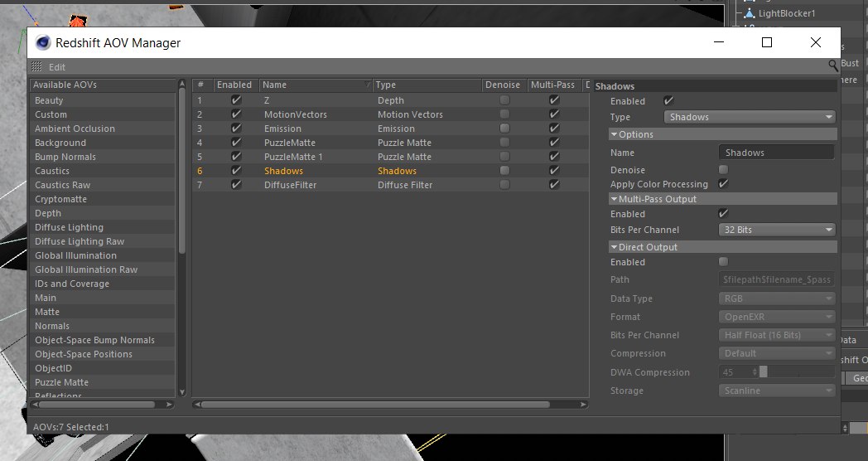
Task: Enable Denoise for the Shadows row
Action: 504,171
